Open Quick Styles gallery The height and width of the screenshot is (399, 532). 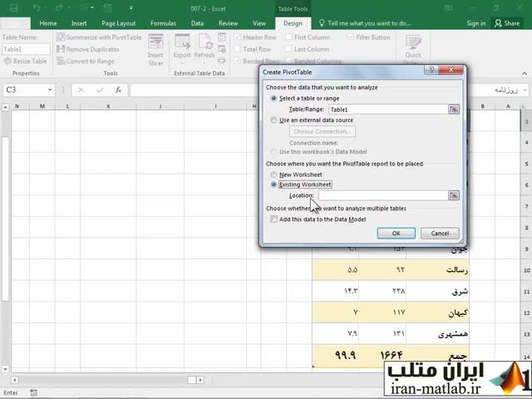413,49
